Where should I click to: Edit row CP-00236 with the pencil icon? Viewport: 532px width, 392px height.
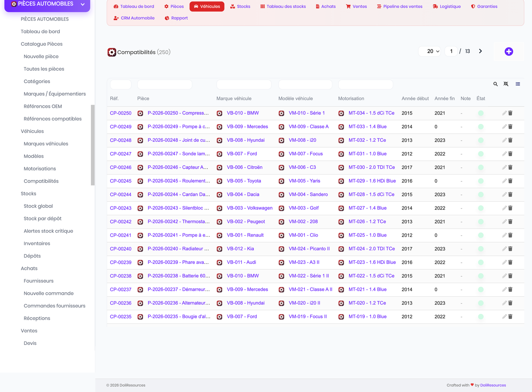click(x=504, y=303)
